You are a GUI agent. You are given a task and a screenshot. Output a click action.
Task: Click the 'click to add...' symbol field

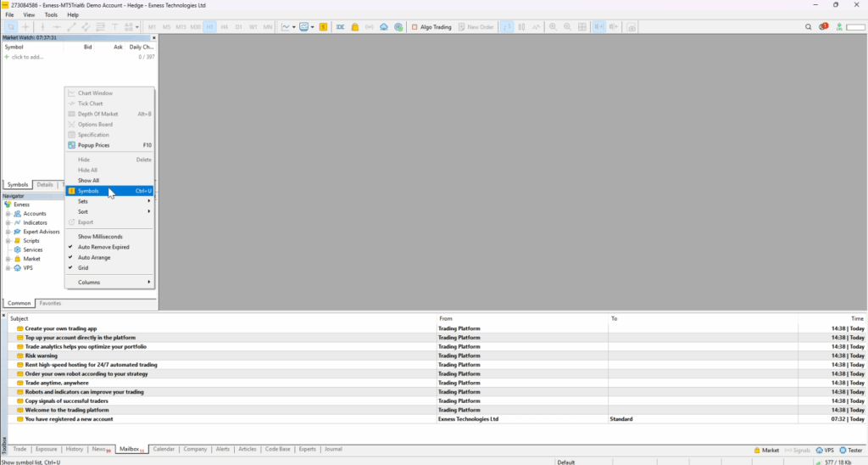(27, 57)
